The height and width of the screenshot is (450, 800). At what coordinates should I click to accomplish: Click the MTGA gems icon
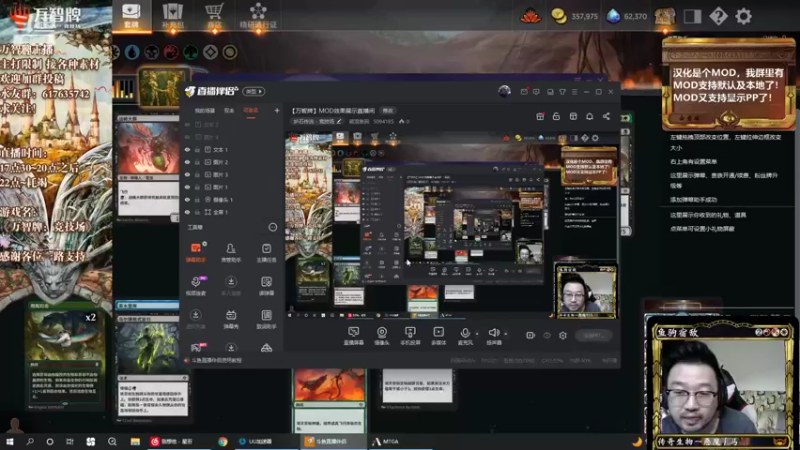pos(613,16)
